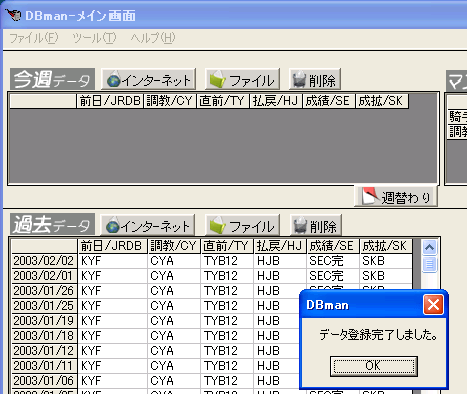Close the DBman message dialog
This screenshot has height=394, width=467.
[433, 304]
